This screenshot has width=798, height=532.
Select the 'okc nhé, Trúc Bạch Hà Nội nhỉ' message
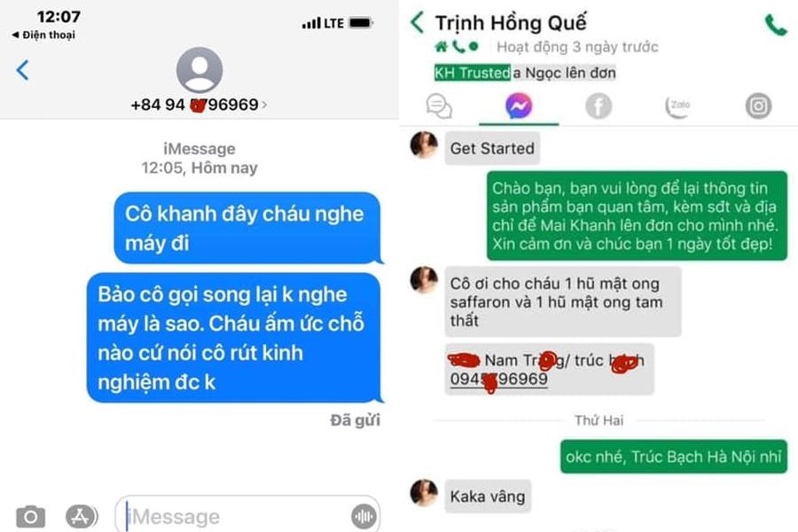coord(673,457)
